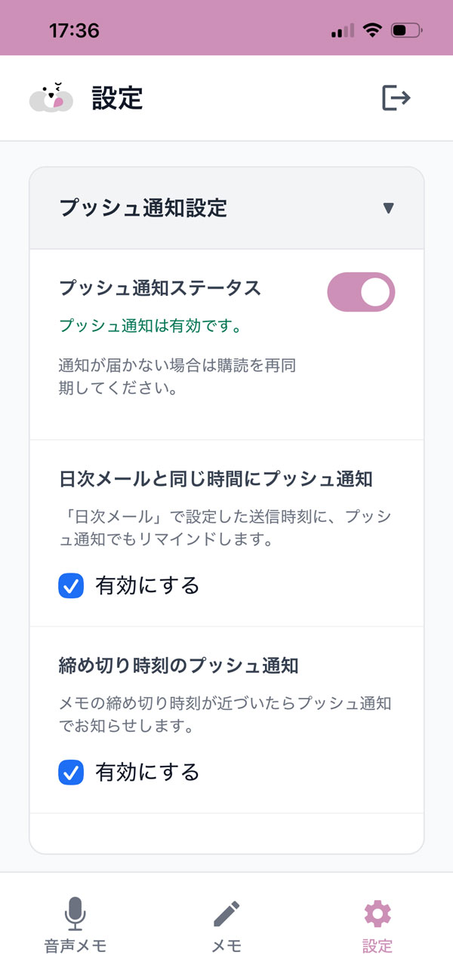Tap the プッシュ通知設定 header title

(x=143, y=208)
